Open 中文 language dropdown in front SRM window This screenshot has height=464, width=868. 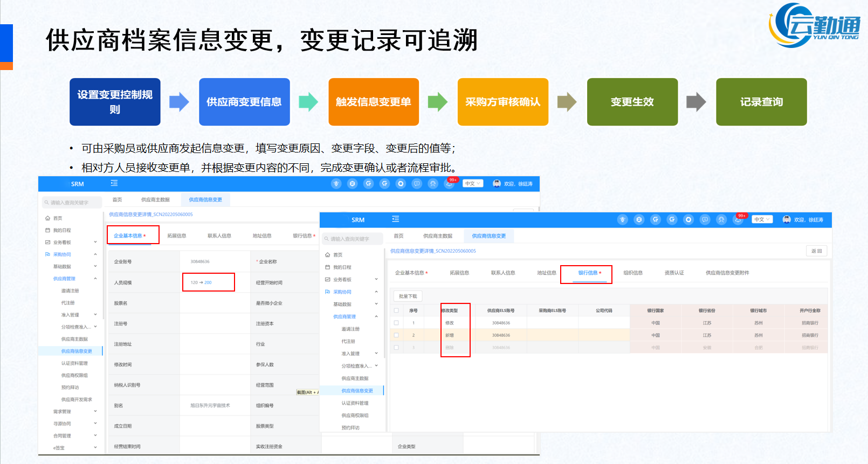point(762,219)
